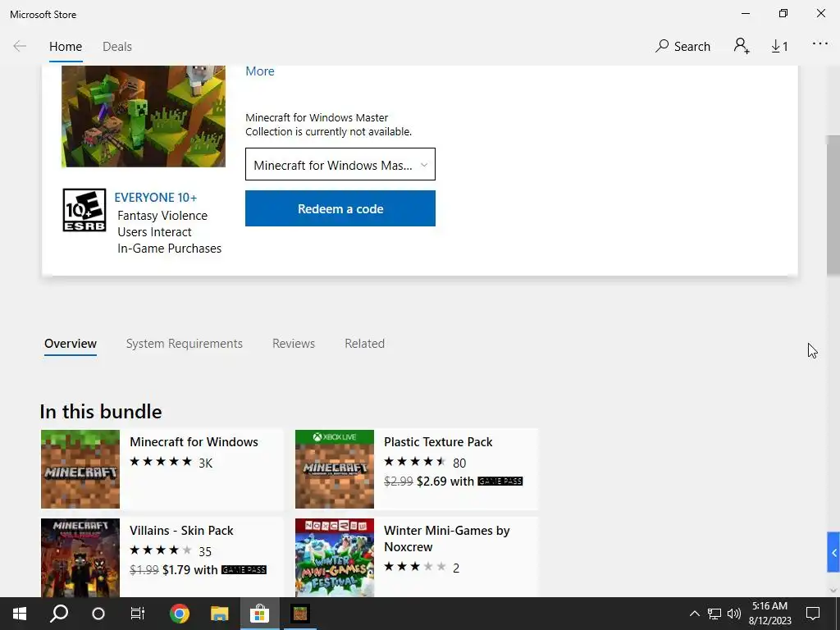Click the $2.69 discounted price

tap(431, 481)
